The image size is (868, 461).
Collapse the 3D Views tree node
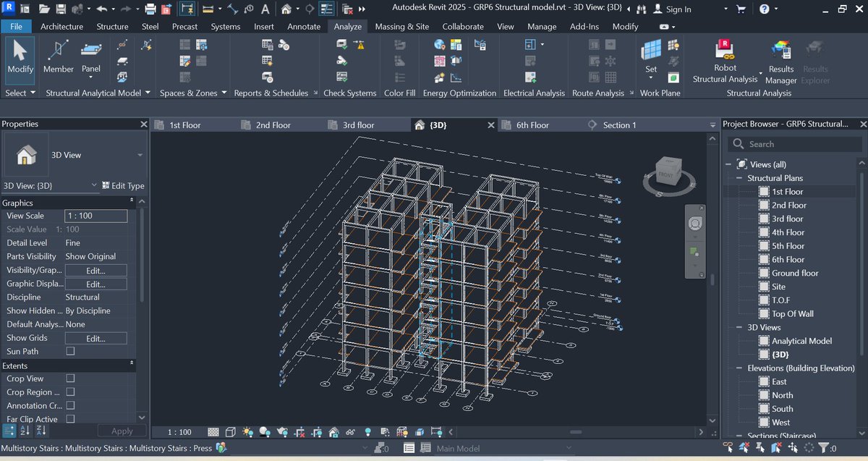point(740,327)
